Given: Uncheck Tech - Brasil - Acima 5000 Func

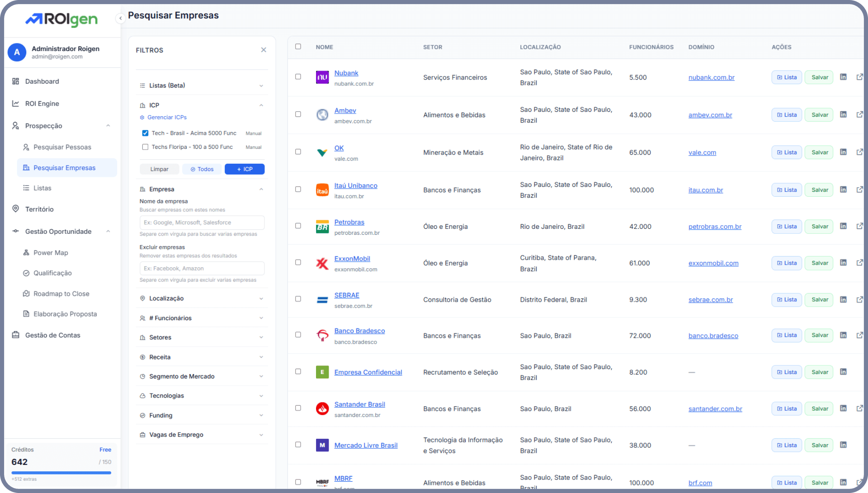Looking at the screenshot, I should click(x=145, y=133).
